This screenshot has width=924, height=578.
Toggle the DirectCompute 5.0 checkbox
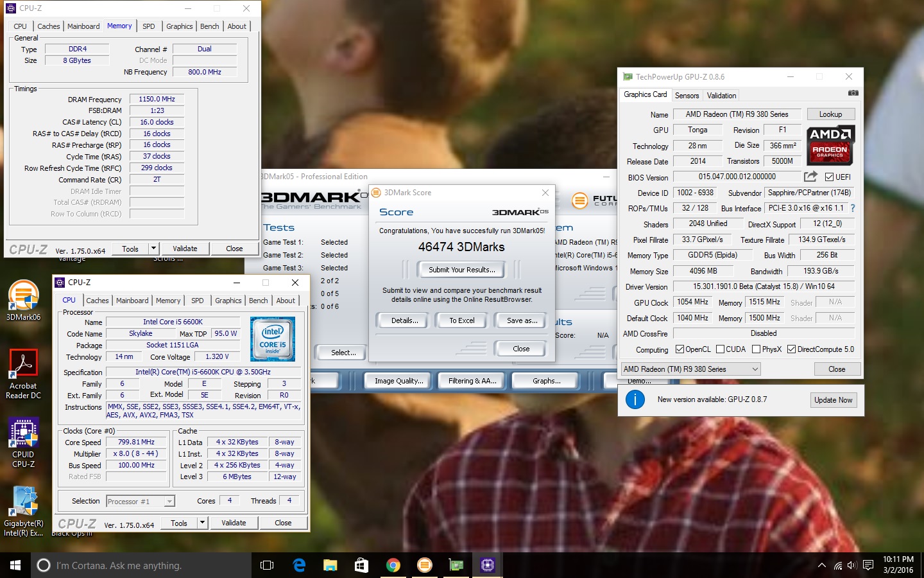(791, 349)
